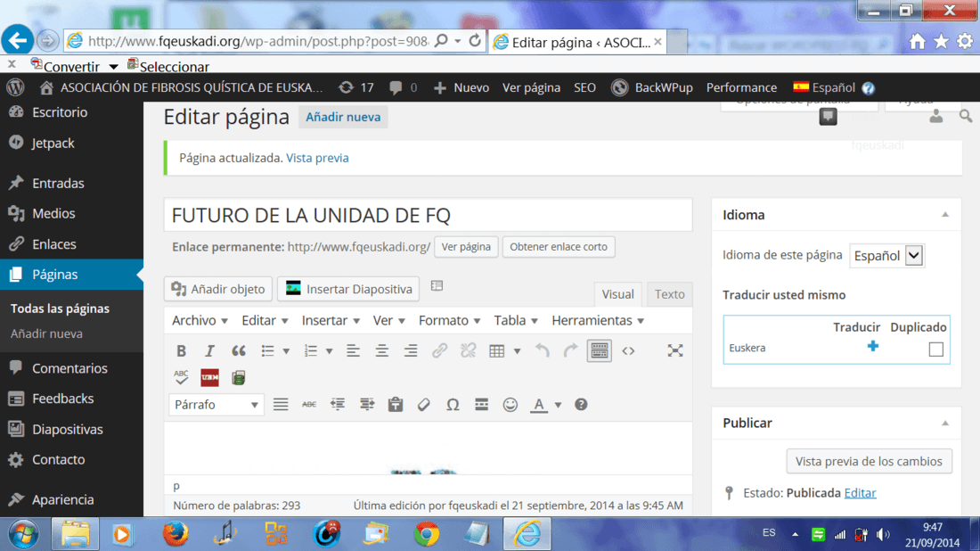Open the Editar editor menu
The image size is (980, 551).
pos(265,320)
